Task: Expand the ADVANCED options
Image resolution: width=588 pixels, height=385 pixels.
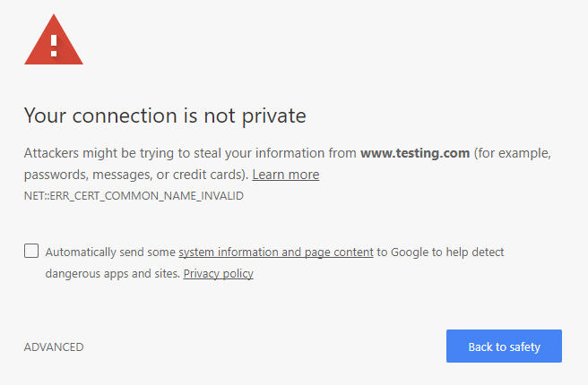Action: (x=54, y=346)
